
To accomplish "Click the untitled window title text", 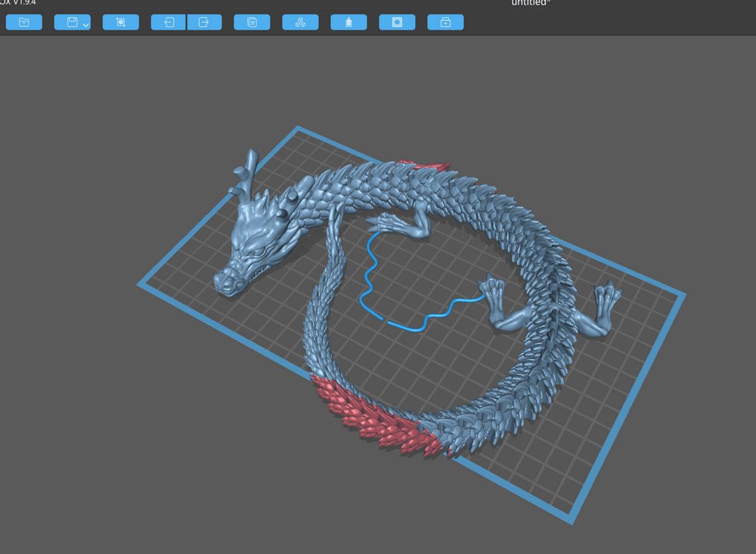I will (529, 3).
